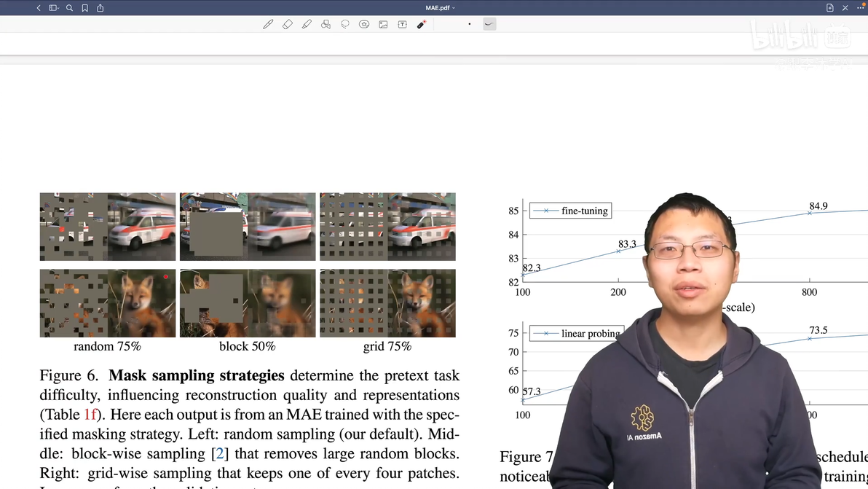Click the 200 axis tick in fine-tuning chart

618,292
